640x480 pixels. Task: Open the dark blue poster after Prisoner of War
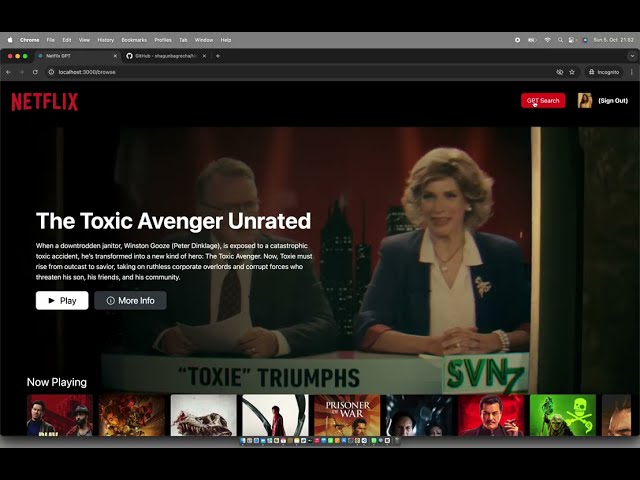[x=419, y=415]
